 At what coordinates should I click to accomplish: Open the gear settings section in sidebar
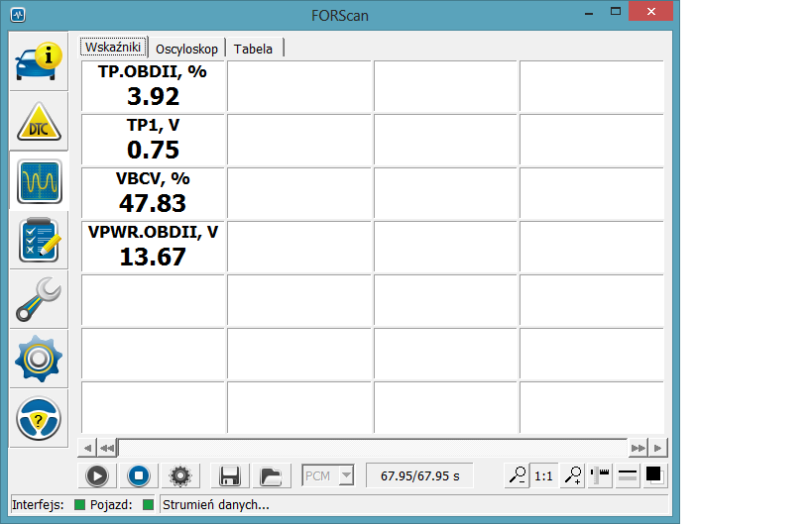[x=39, y=359]
